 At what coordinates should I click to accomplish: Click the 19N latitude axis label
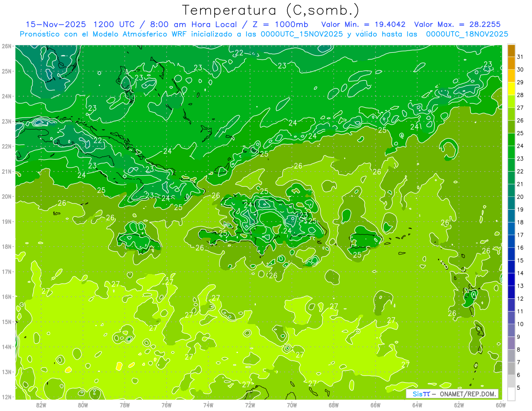tap(7, 222)
